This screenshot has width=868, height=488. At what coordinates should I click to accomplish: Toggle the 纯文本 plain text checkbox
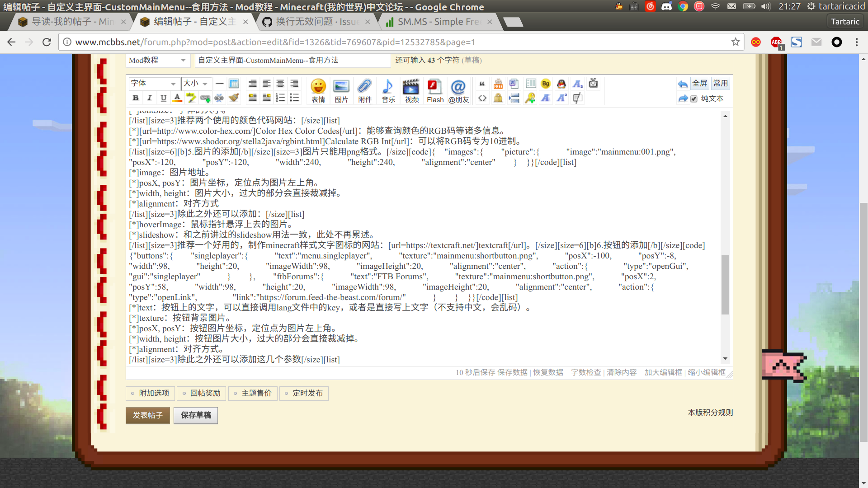[694, 99]
